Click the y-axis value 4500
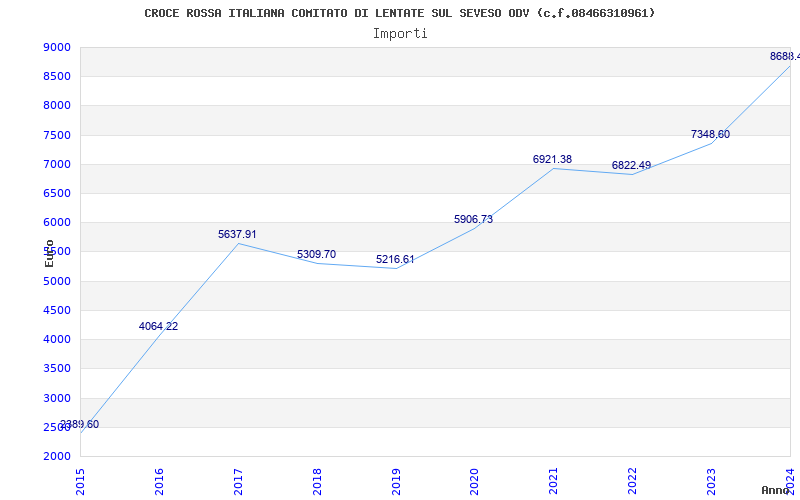The height and width of the screenshot is (500, 800). pos(58,311)
